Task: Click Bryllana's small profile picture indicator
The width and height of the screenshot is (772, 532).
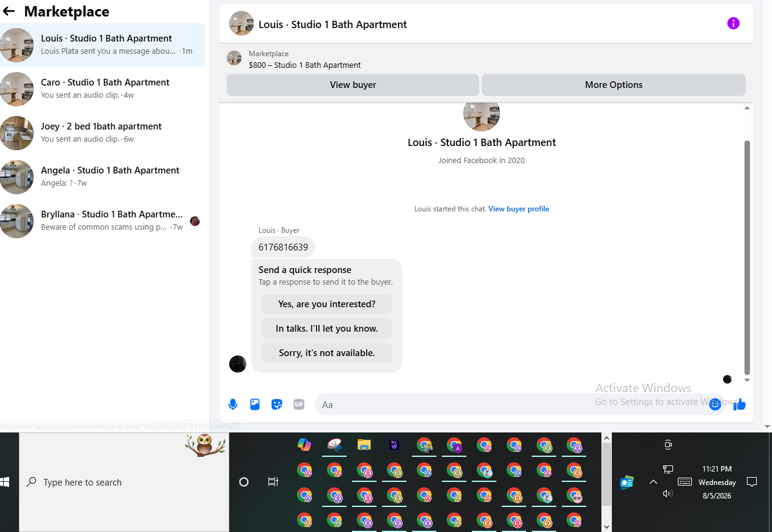Action: tap(195, 221)
